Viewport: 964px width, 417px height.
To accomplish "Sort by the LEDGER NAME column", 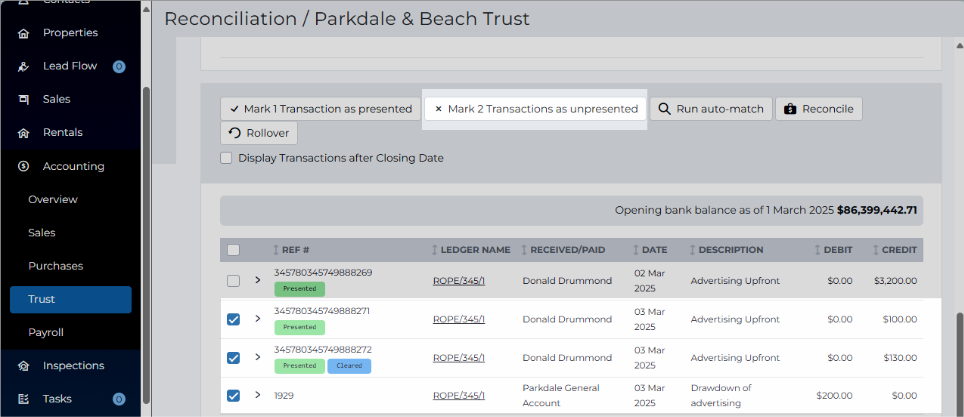I will coord(471,250).
